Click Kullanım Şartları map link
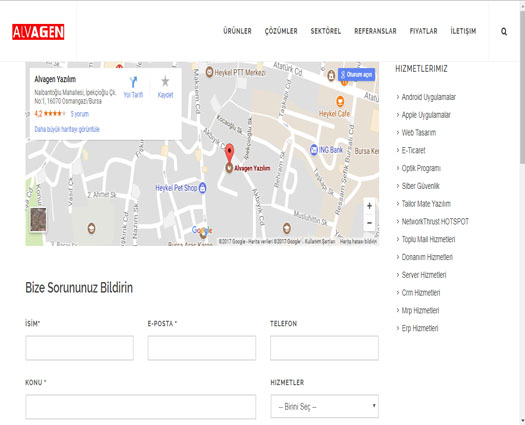This screenshot has width=525, height=425. click(320, 241)
